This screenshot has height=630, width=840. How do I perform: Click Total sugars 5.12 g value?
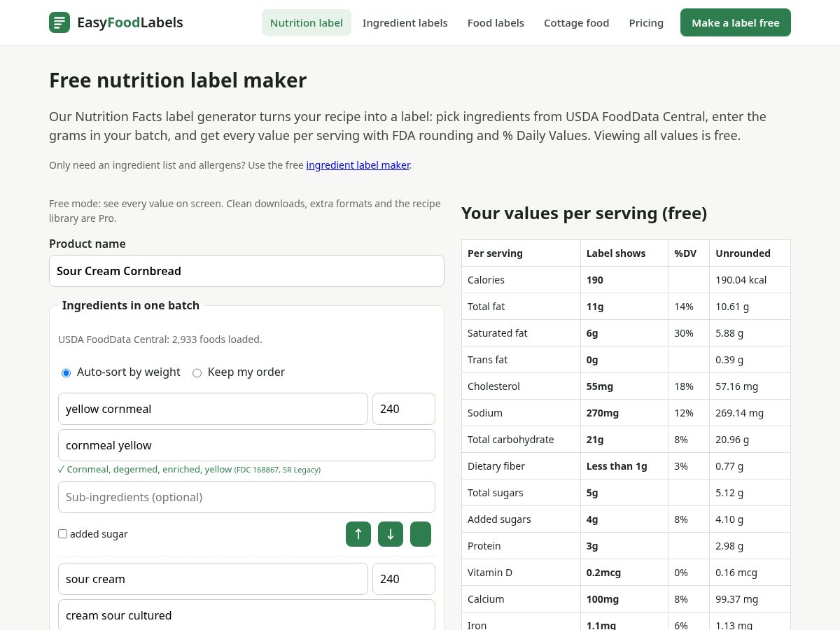click(729, 493)
